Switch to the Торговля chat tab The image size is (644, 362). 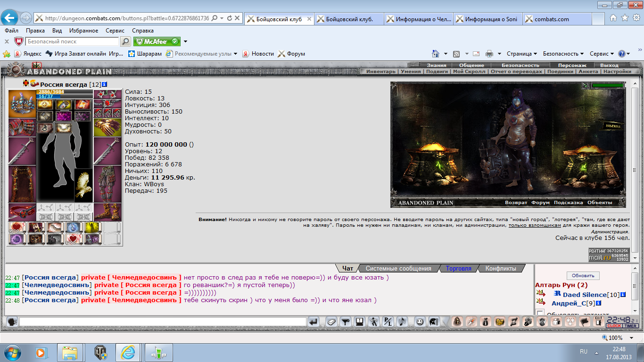458,268
